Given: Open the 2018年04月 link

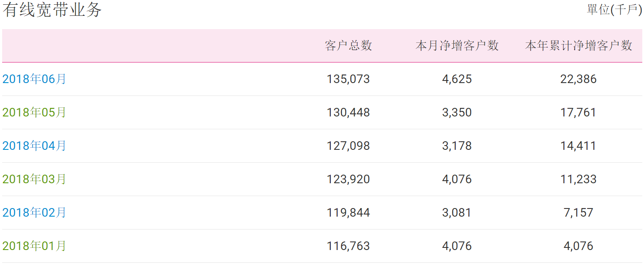Looking at the screenshot, I should pyautogui.click(x=34, y=146).
